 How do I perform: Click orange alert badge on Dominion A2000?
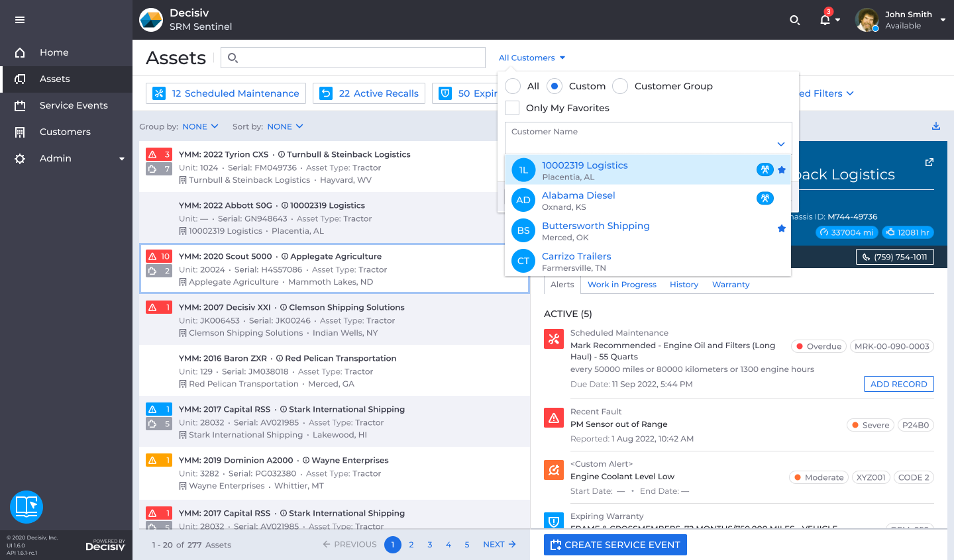coord(159,460)
